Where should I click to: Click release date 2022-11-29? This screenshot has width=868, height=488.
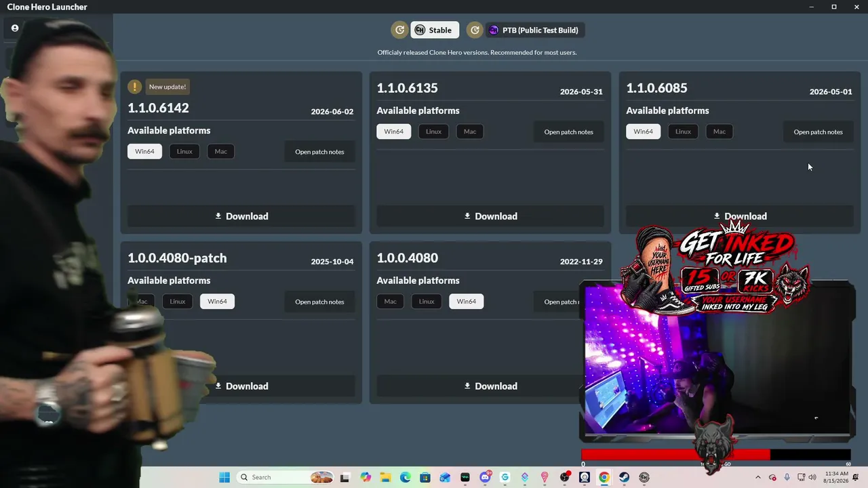(x=581, y=262)
